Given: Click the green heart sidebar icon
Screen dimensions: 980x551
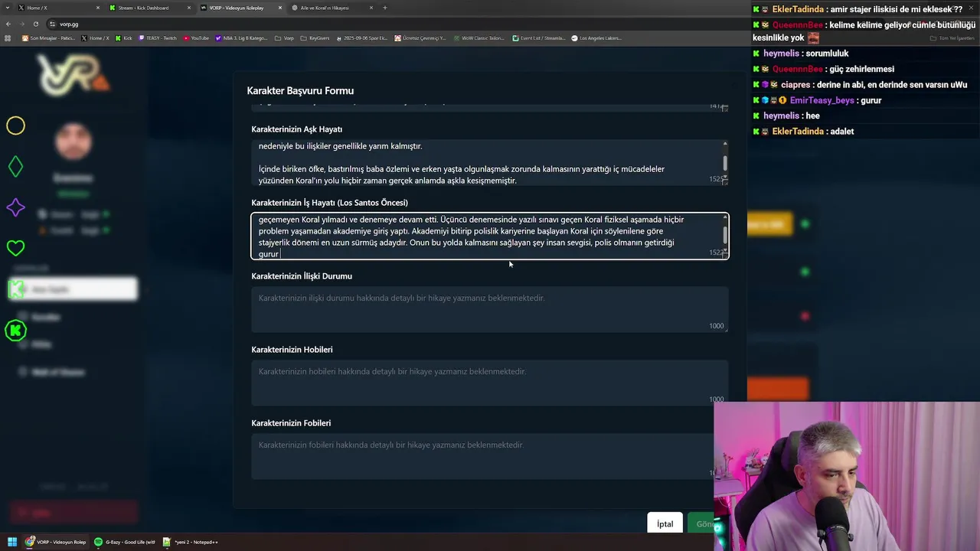Looking at the screenshot, I should [x=15, y=248].
